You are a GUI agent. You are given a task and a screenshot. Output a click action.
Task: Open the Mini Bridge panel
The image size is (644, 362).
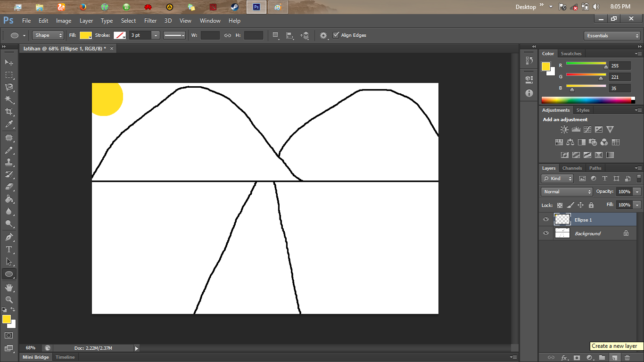click(x=35, y=357)
